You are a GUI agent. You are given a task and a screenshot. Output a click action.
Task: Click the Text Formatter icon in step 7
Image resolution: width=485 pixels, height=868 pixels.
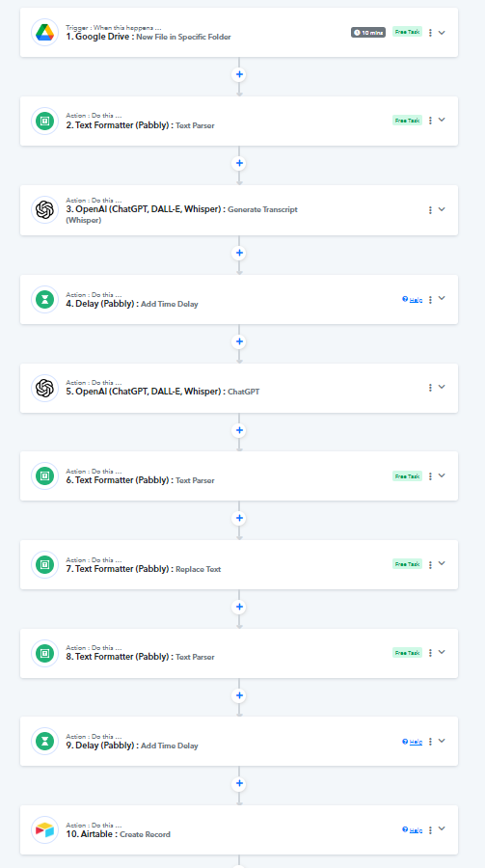tap(44, 564)
